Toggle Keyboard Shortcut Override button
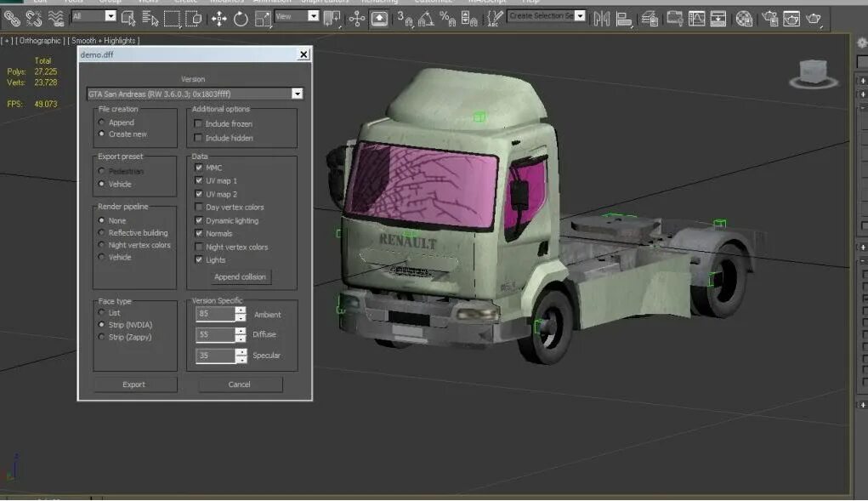Viewport: 868px width, 501px height. pos(379,19)
